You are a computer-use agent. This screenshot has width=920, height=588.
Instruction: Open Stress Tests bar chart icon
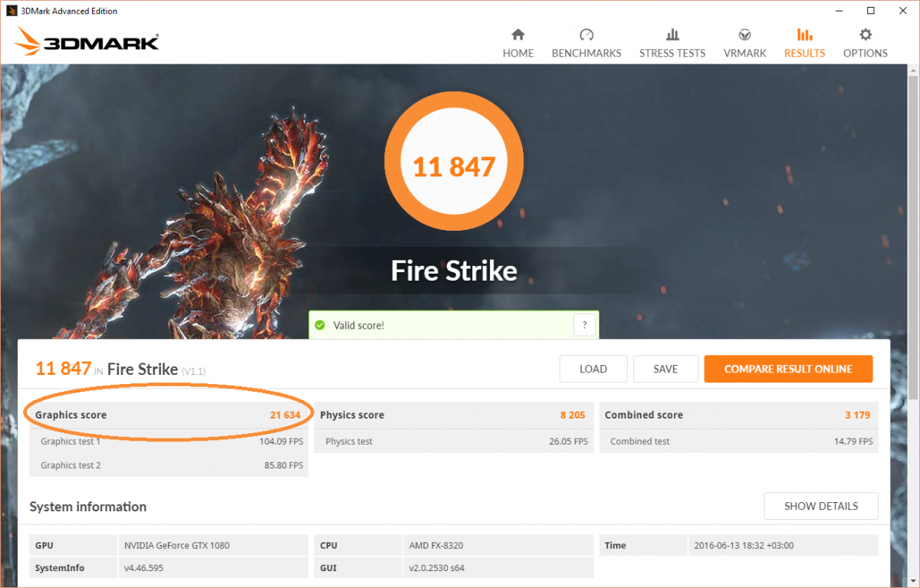tap(672, 34)
